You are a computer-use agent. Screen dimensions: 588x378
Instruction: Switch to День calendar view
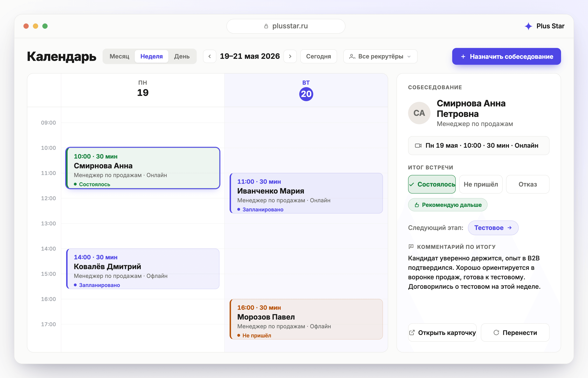(182, 57)
